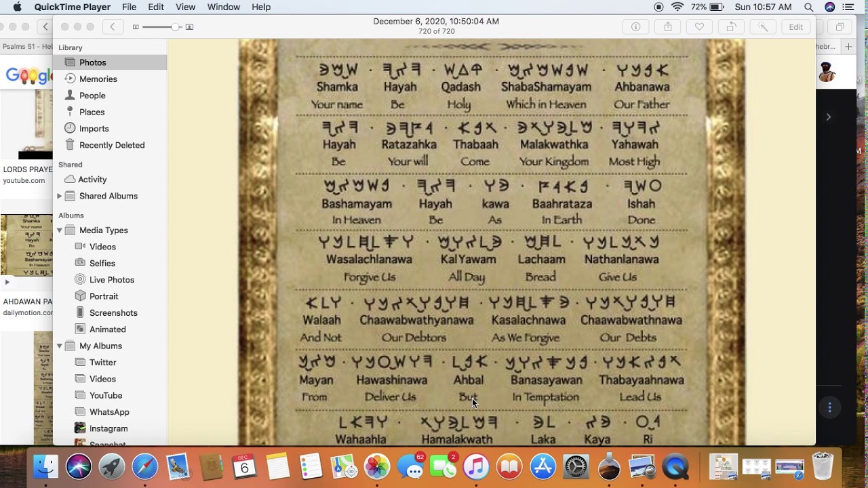Open Trash in the Dock
The height and width of the screenshot is (488, 868).
823,467
